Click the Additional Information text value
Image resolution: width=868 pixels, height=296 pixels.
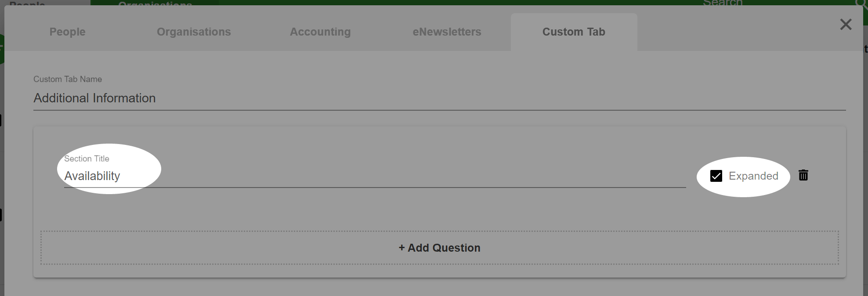click(94, 98)
